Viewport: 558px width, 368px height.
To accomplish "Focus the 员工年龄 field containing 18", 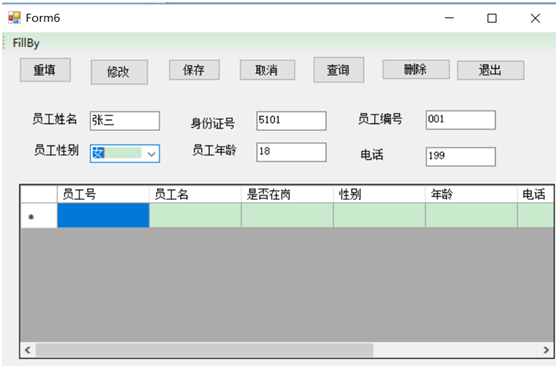I will tap(291, 152).
